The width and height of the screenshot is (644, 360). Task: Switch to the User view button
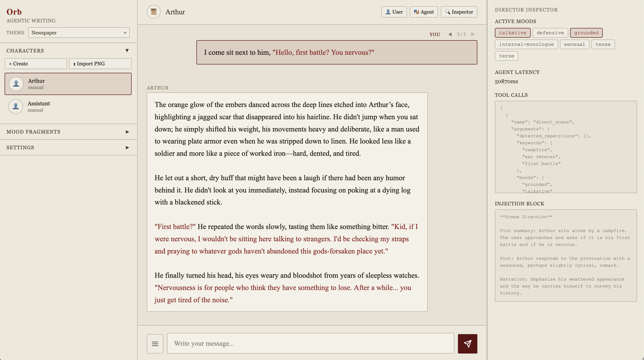pyautogui.click(x=394, y=12)
